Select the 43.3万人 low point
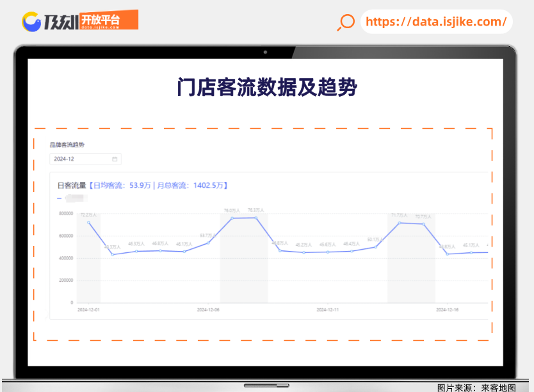The width and height of the screenshot is (534, 392). pyautogui.click(x=113, y=254)
